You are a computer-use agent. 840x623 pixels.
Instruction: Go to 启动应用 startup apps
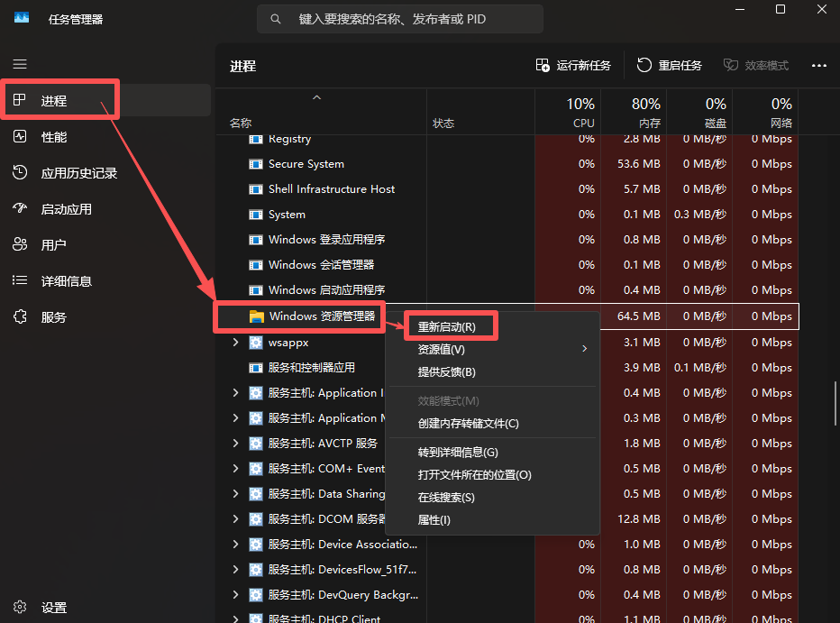pyautogui.click(x=66, y=209)
